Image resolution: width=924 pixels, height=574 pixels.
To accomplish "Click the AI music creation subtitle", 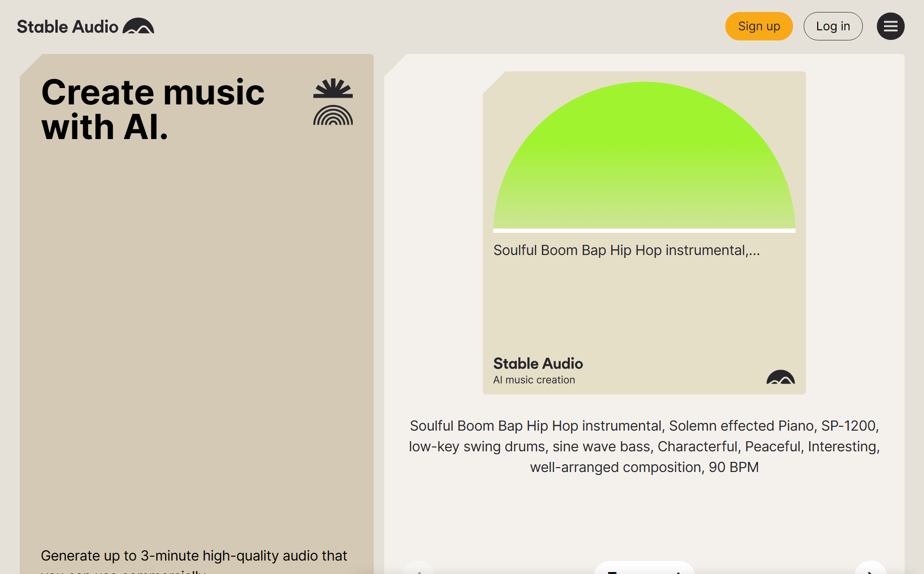I will 534,380.
